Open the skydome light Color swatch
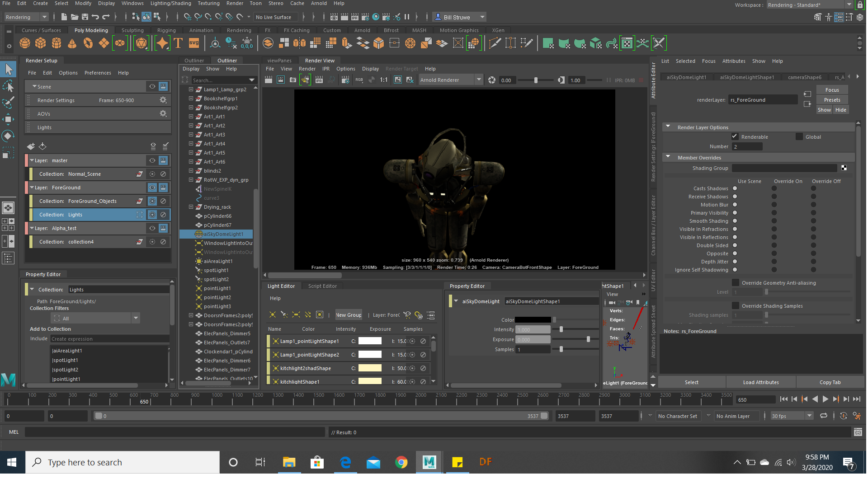The image size is (868, 488). 533,319
